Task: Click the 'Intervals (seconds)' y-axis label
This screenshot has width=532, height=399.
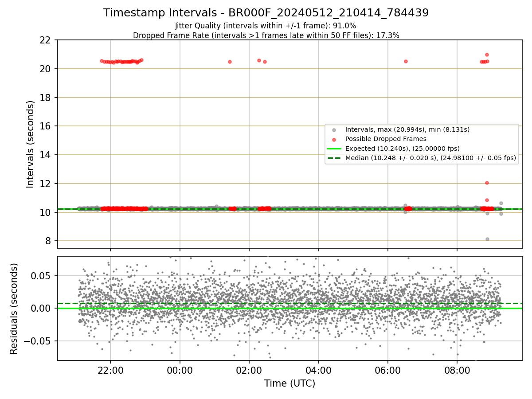Action: click(x=30, y=144)
